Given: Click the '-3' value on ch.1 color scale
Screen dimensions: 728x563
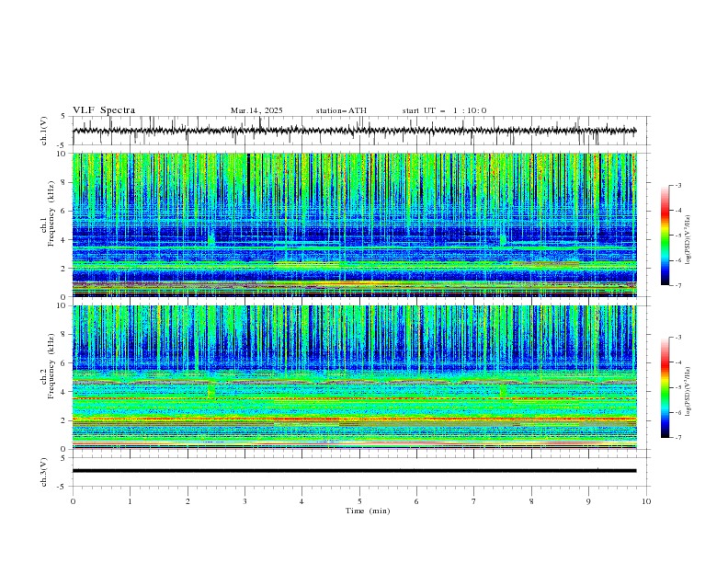Looking at the screenshot, I should (677, 185).
